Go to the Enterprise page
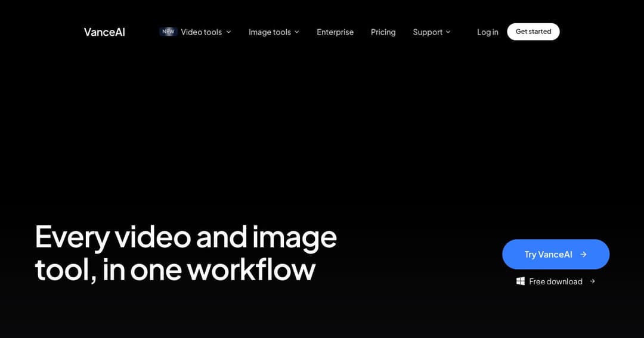This screenshot has width=644, height=338. pyautogui.click(x=335, y=32)
